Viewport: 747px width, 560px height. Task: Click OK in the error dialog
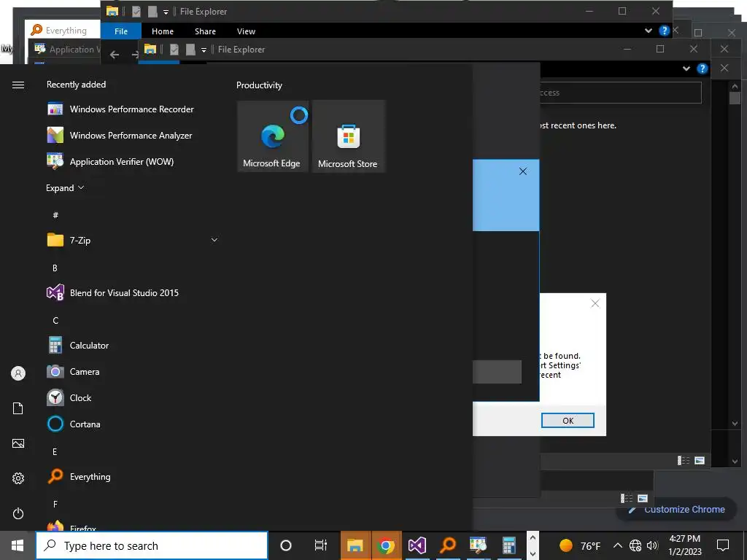[x=568, y=421]
